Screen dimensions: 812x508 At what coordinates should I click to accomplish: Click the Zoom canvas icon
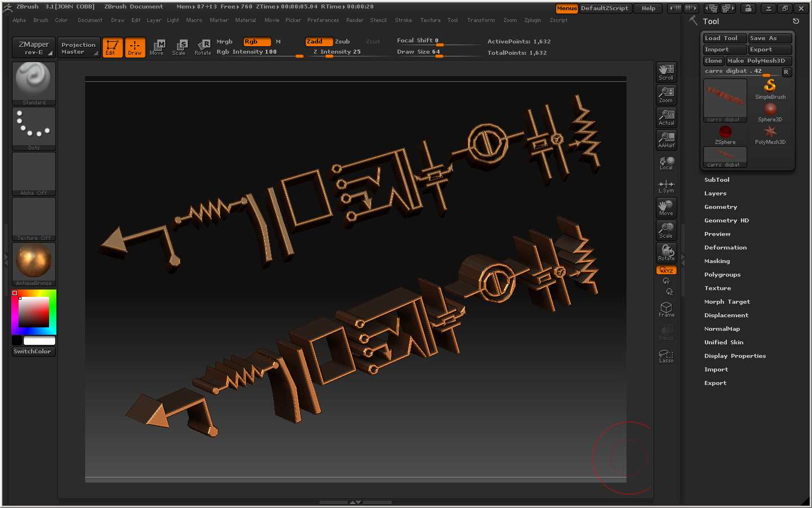[667, 95]
